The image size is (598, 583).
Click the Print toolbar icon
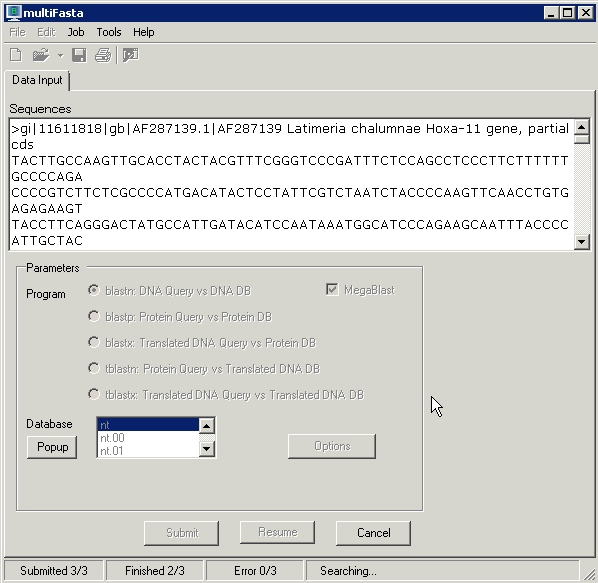(x=103, y=55)
